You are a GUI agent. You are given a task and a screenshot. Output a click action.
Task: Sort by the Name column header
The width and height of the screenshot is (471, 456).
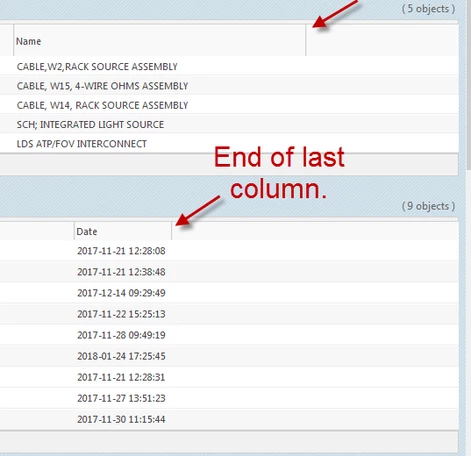[x=159, y=41]
